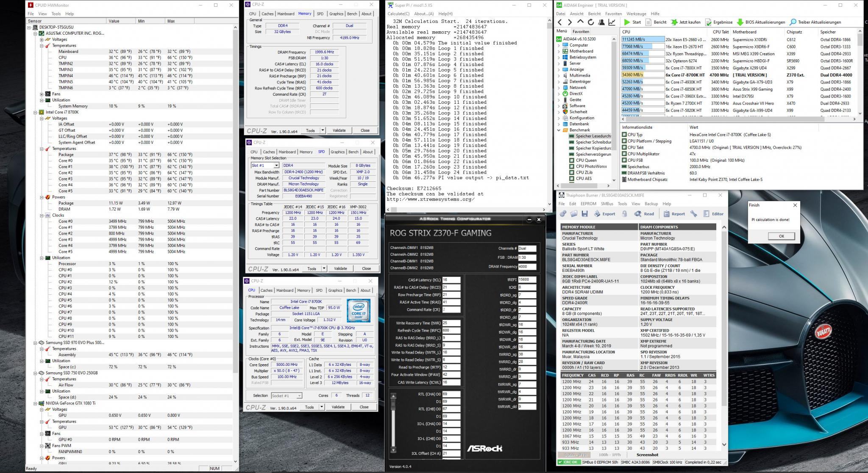Click the Thaiphoon Burner Export icon
This screenshot has width=868, height=473.
coord(597,214)
